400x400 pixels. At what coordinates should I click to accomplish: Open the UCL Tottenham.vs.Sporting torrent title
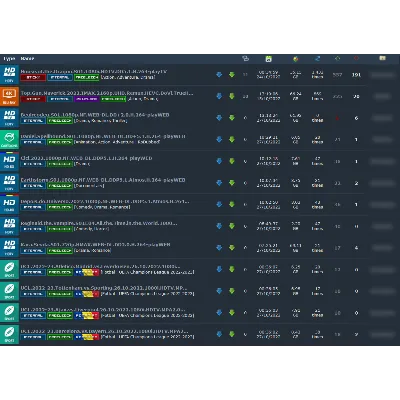coord(104,288)
